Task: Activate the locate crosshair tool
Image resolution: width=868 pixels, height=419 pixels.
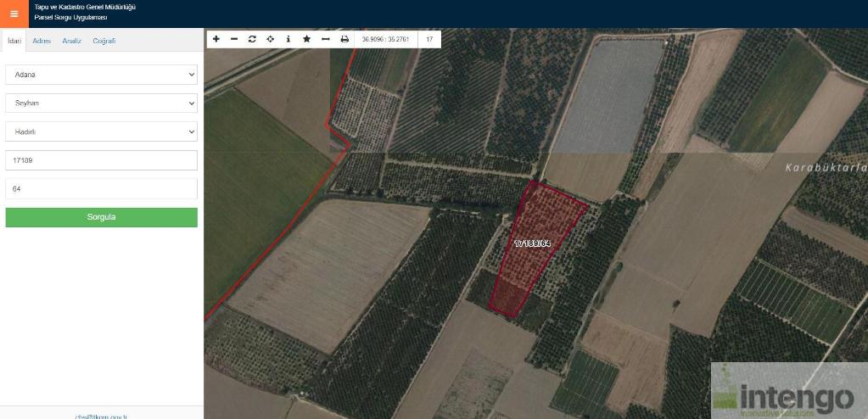Action: point(270,39)
